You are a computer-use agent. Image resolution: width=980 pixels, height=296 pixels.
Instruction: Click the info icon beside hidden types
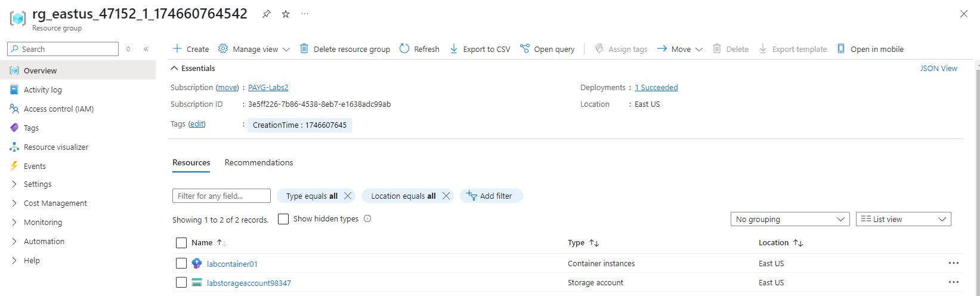(367, 218)
